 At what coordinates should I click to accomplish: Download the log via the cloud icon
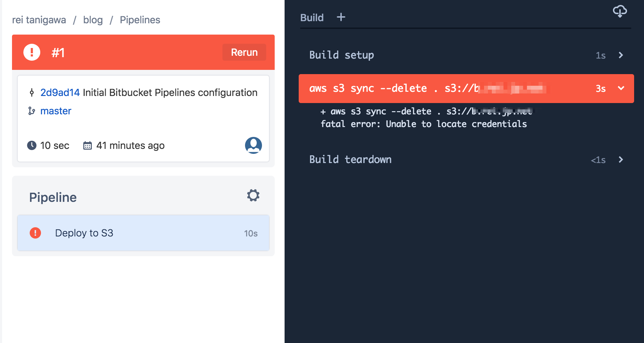point(620,11)
